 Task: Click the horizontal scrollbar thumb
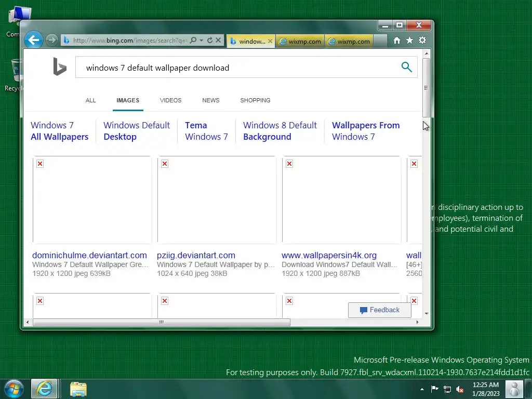(x=162, y=322)
